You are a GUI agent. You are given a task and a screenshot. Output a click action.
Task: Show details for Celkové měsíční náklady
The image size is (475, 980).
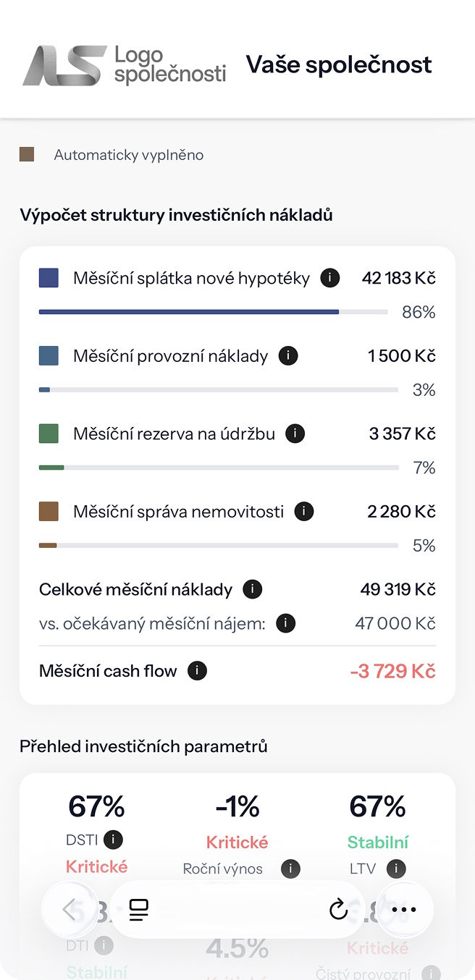click(252, 589)
